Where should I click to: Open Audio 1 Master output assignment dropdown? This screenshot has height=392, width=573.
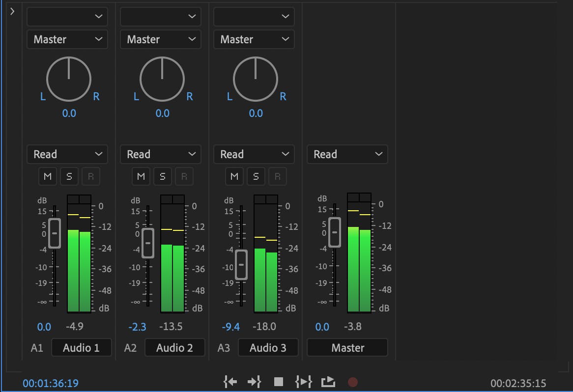click(67, 39)
